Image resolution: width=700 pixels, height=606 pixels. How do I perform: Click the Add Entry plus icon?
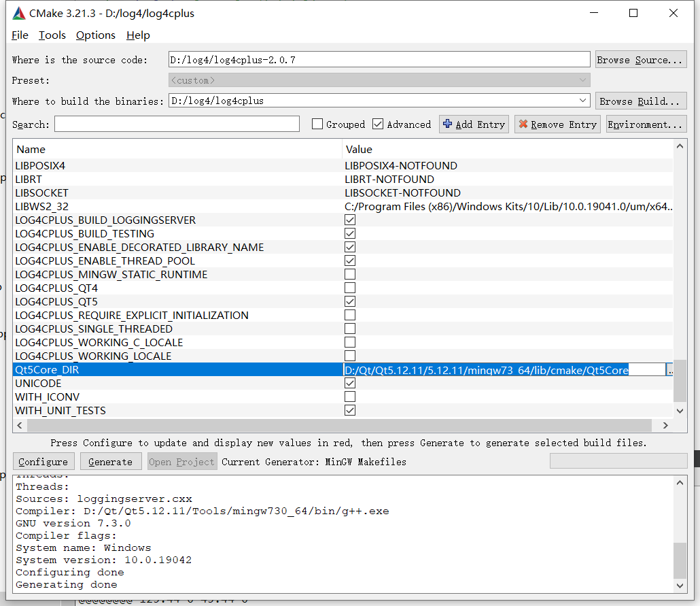coord(448,124)
